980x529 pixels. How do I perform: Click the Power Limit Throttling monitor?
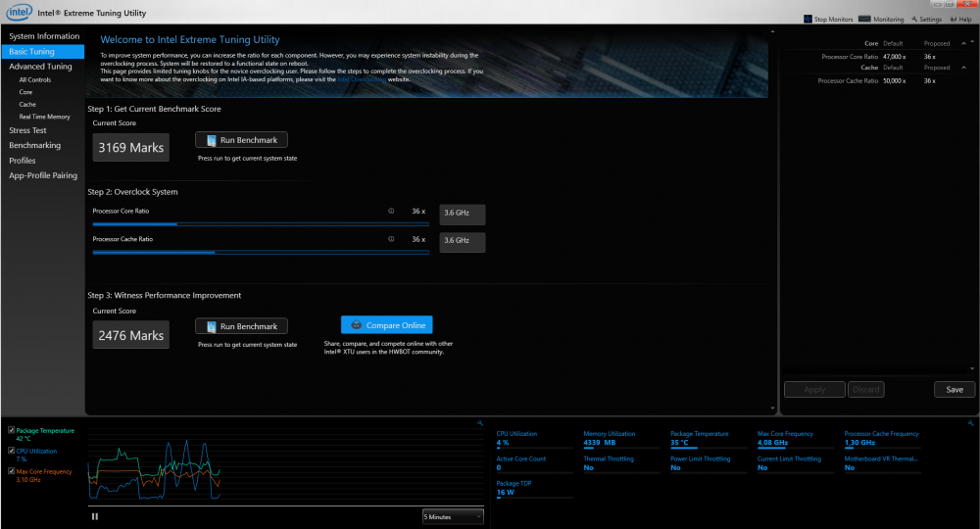709,463
